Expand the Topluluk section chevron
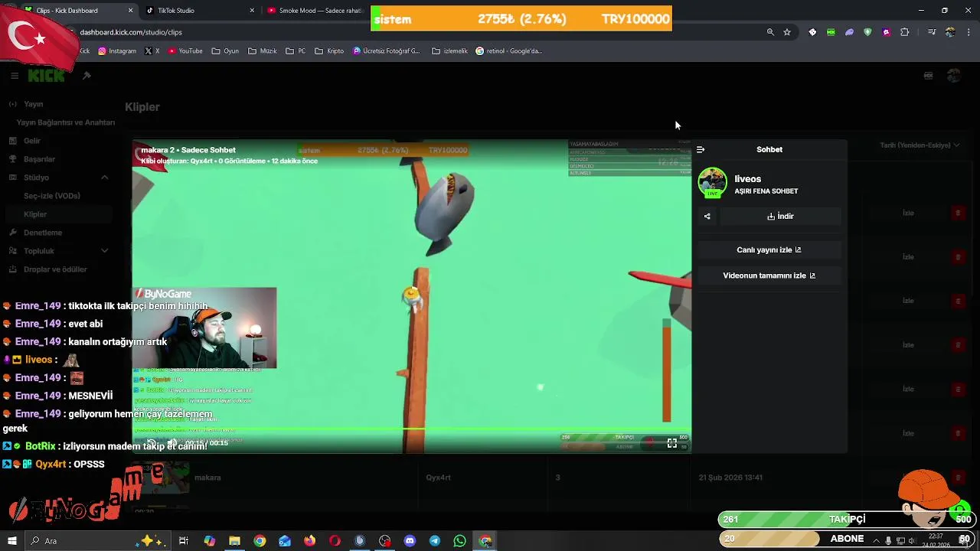Image resolution: width=980 pixels, height=551 pixels. 105,251
